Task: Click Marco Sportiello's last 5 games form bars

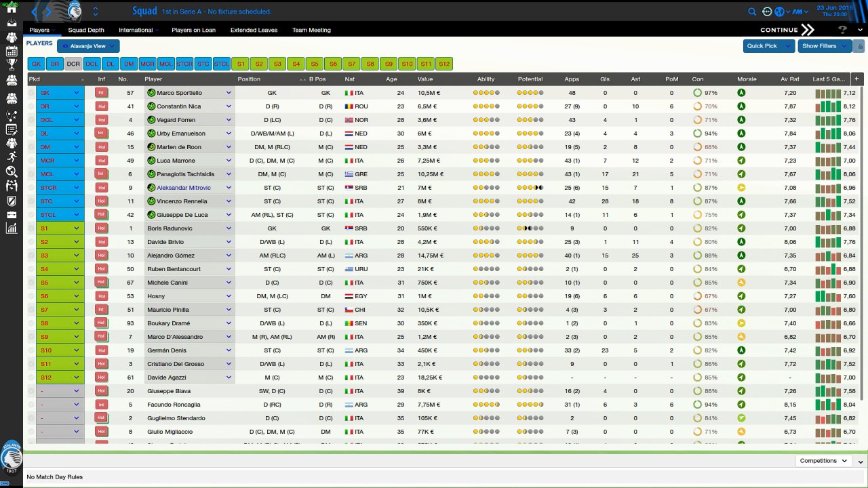Action: click(x=827, y=93)
